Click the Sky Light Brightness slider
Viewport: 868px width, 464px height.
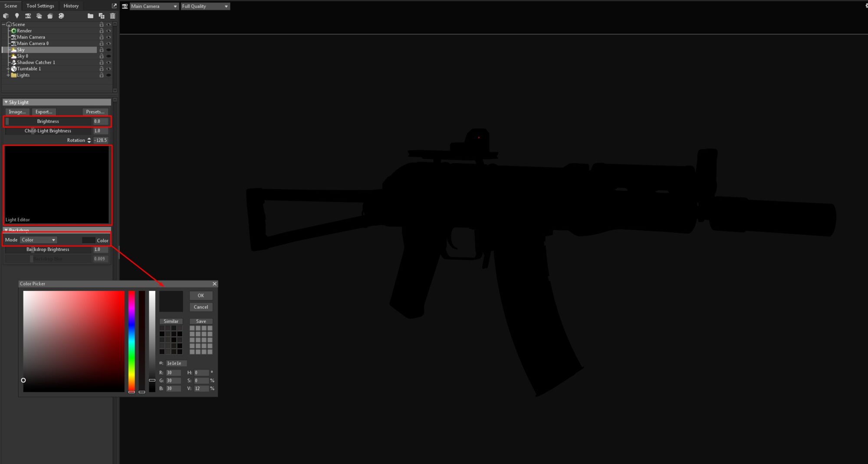[48, 122]
